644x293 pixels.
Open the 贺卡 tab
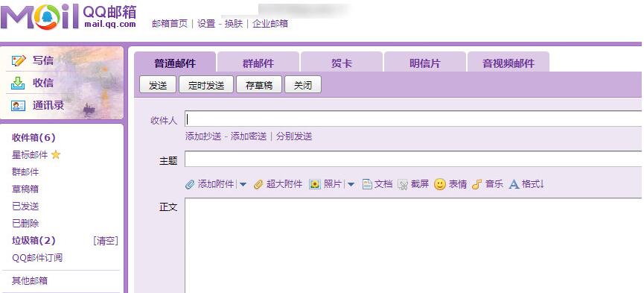(x=342, y=63)
